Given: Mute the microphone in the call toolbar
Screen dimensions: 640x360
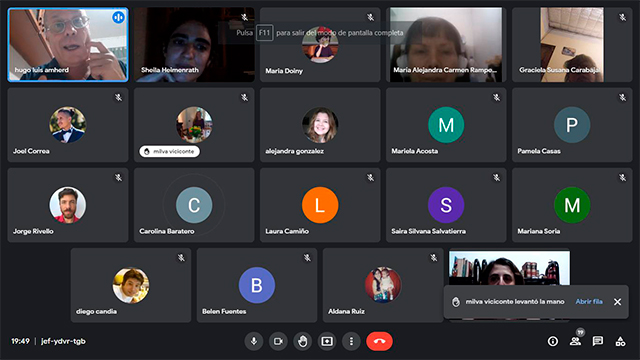Looking at the screenshot, I should [x=253, y=341].
